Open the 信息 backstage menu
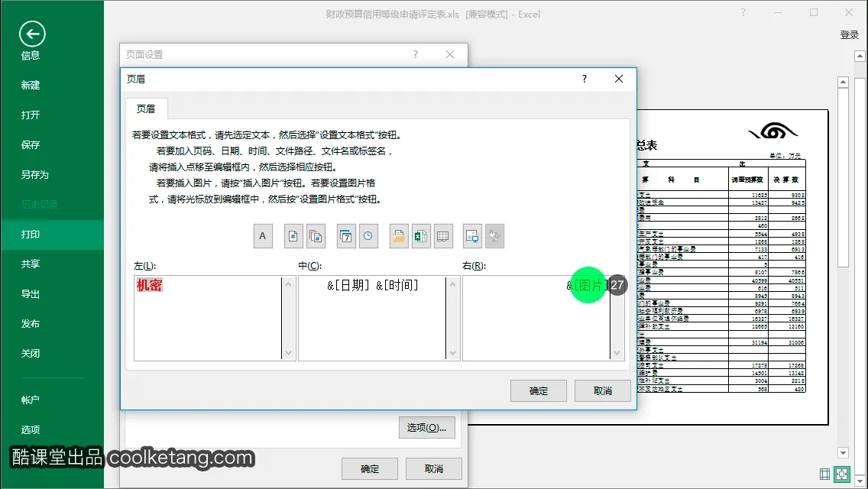 coord(31,55)
